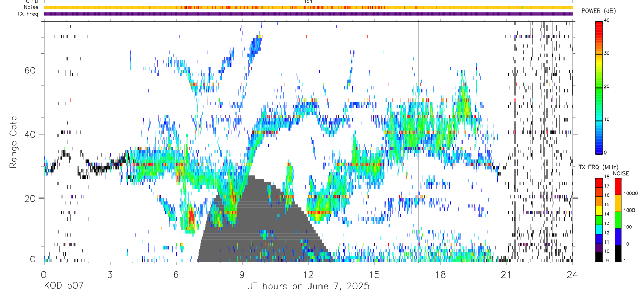Click the 'Noise' row label
644x297 pixels.
(x=31, y=7)
